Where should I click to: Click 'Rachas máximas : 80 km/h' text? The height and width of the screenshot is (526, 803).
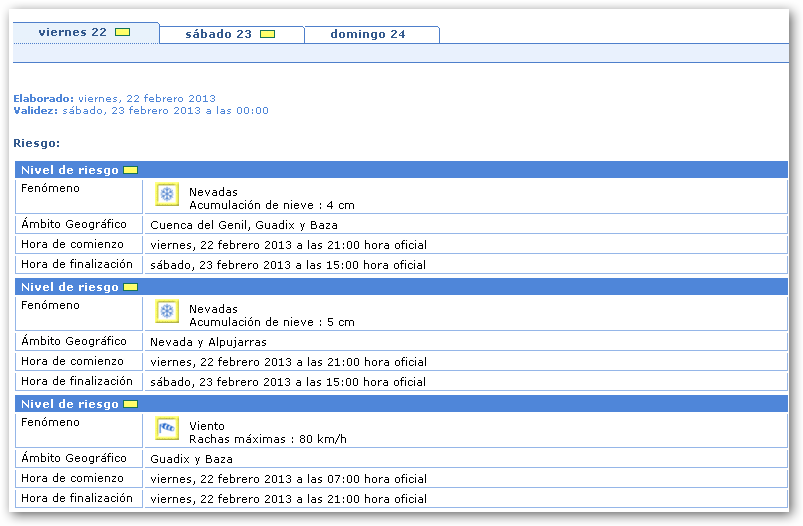pos(267,439)
